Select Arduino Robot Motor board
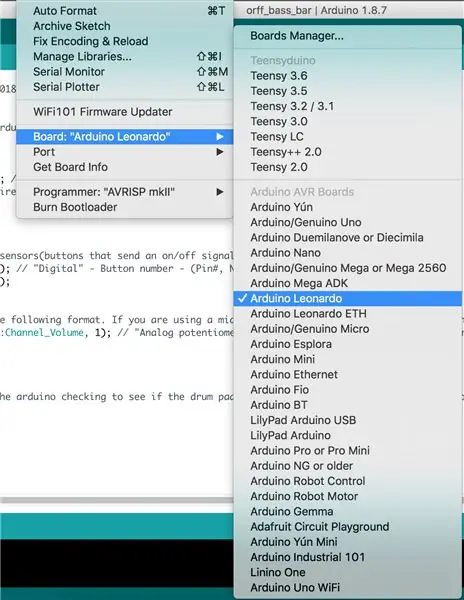Viewport: 464px width, 600px height. pyautogui.click(x=348, y=496)
